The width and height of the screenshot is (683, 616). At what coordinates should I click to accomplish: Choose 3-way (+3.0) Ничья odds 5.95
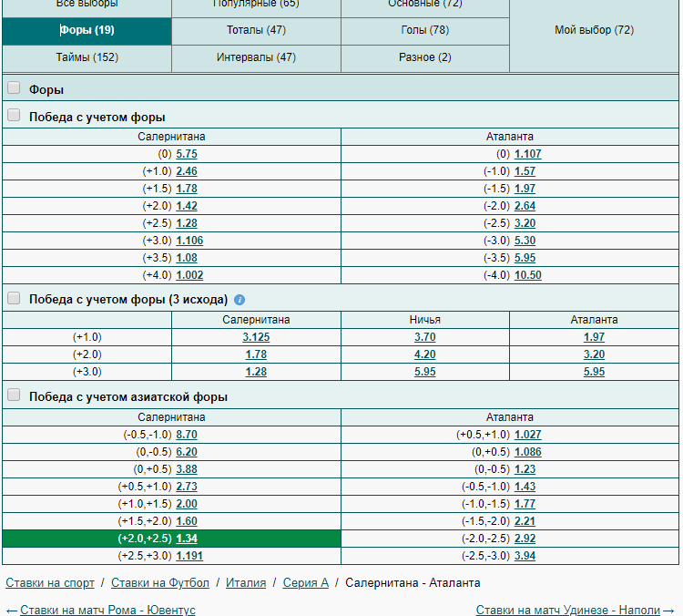(x=425, y=373)
